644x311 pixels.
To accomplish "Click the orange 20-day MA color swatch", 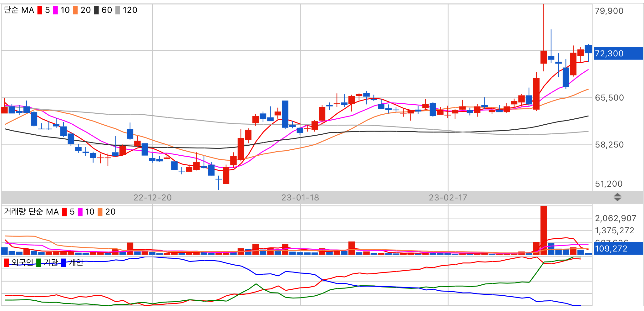I will pos(75,10).
